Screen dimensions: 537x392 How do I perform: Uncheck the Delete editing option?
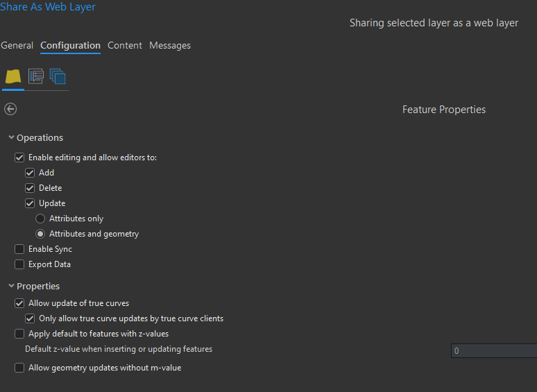30,188
